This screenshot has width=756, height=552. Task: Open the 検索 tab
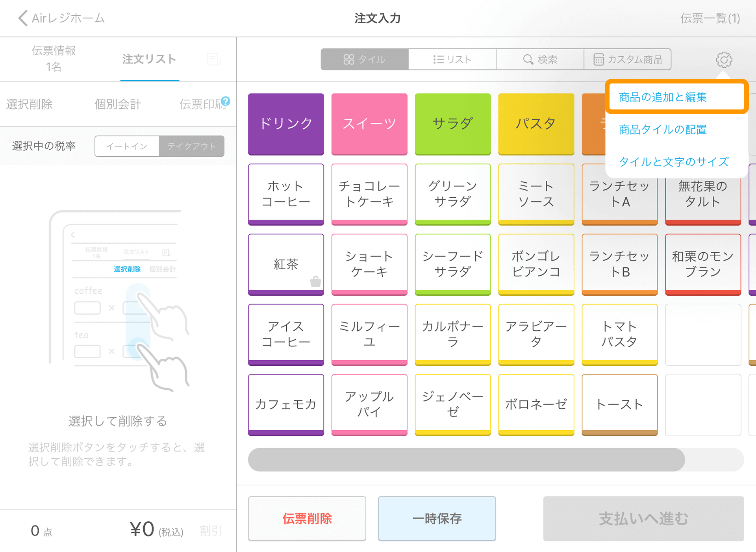point(540,59)
